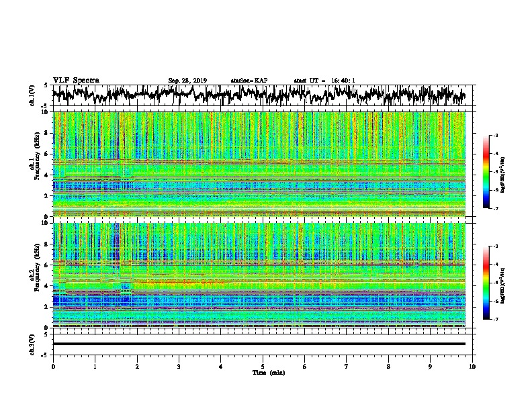Screen dimensions: 532x411
Task: Click the ch.1 color bar log PSD unit label
Action: click(503, 175)
